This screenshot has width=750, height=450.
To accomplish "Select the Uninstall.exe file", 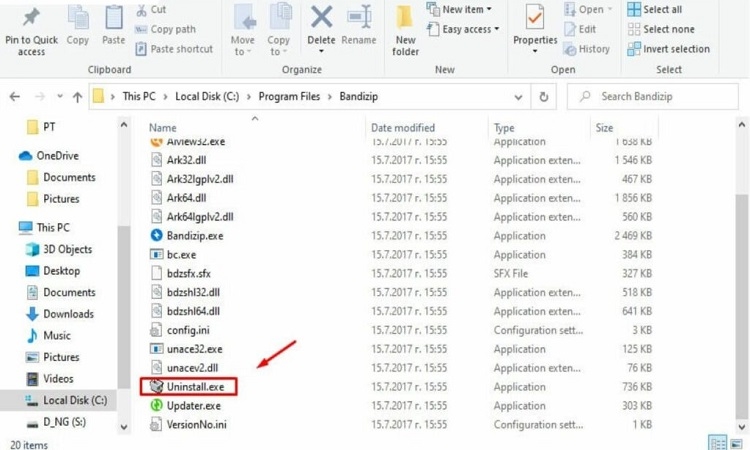I will (188, 386).
